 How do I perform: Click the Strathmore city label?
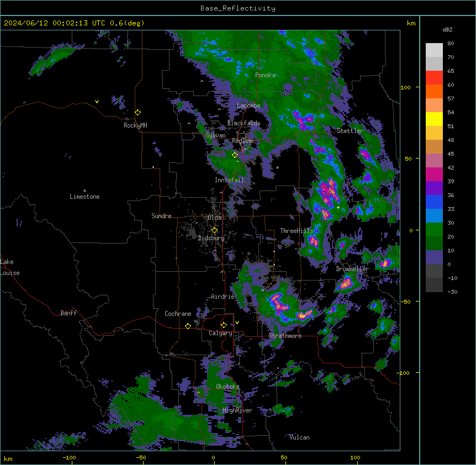click(x=285, y=336)
